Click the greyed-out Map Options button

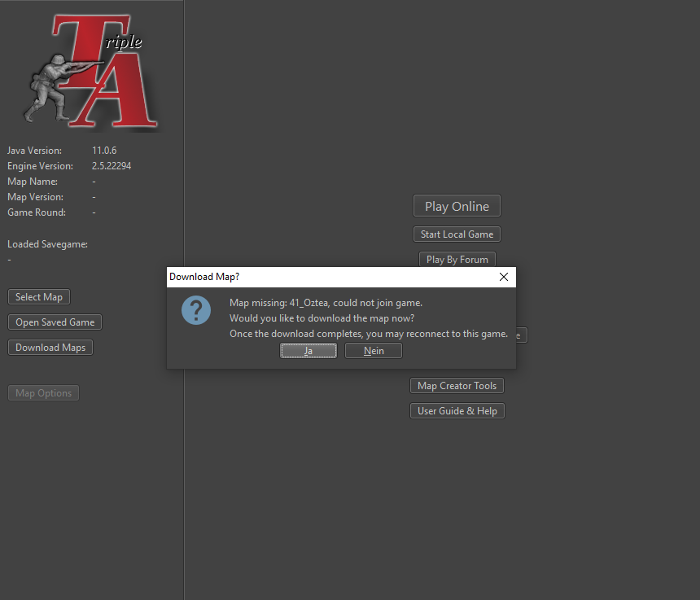click(x=44, y=393)
